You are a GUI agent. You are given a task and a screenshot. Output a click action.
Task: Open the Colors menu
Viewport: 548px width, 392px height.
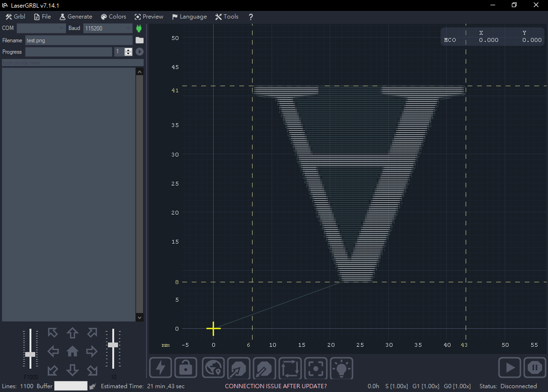pyautogui.click(x=114, y=17)
